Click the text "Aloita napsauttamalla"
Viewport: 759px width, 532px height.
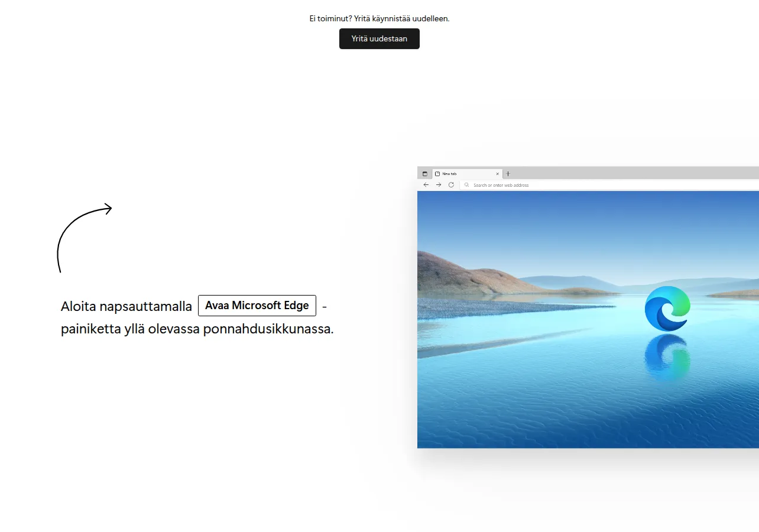(126, 306)
